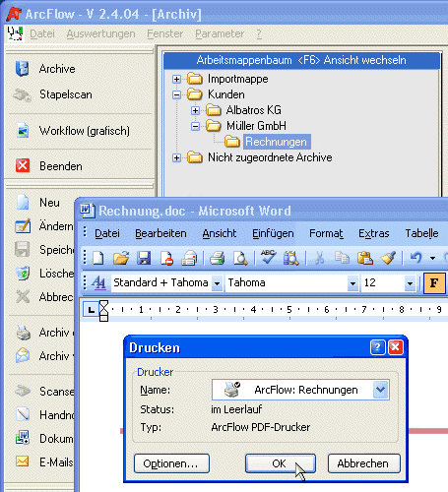Click the Ändern edit entry in sidebar
This screenshot has width=448, height=492.
pyautogui.click(x=44, y=226)
